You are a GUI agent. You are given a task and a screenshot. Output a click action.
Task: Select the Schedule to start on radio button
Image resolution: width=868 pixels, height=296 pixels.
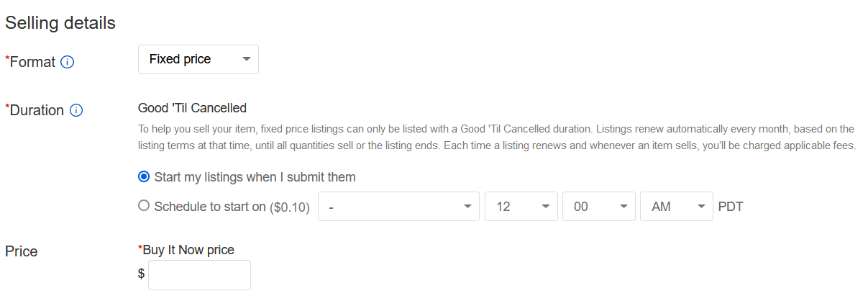click(144, 206)
